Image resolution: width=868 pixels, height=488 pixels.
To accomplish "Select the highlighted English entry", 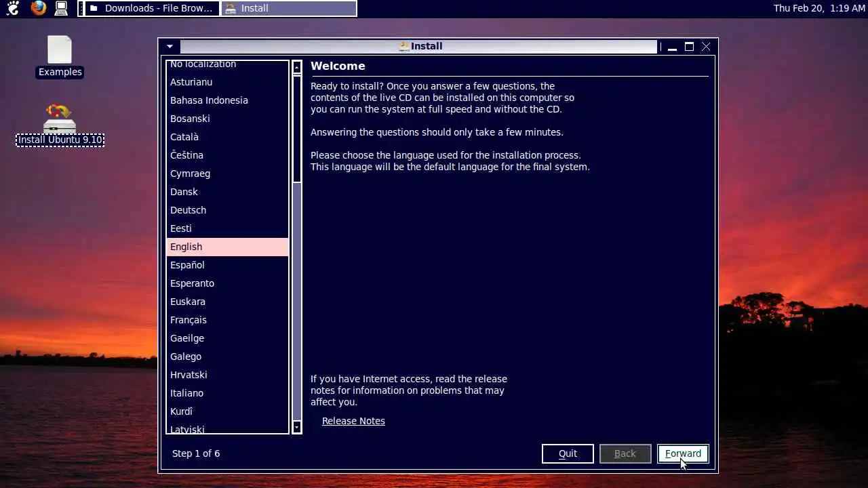I will tap(228, 247).
